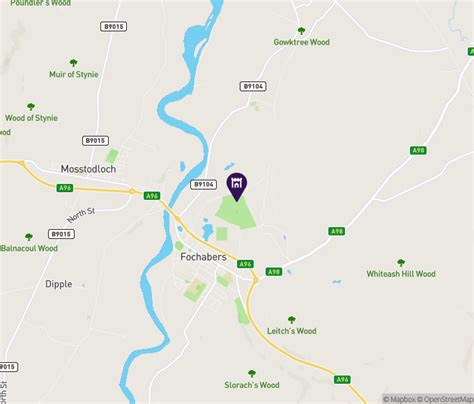This screenshot has height=404, width=474.
Task: Click the Fochabers town label
Action: pyautogui.click(x=203, y=257)
